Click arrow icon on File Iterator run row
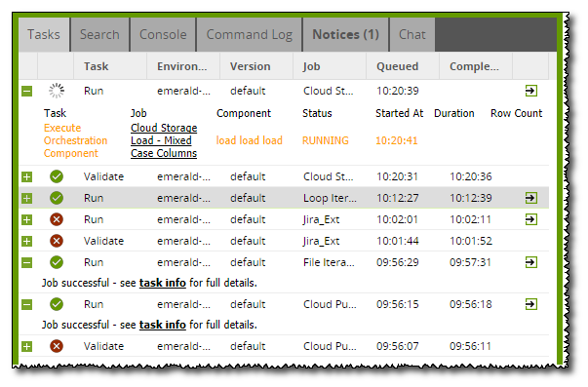This screenshot has height=387, width=588. (531, 262)
